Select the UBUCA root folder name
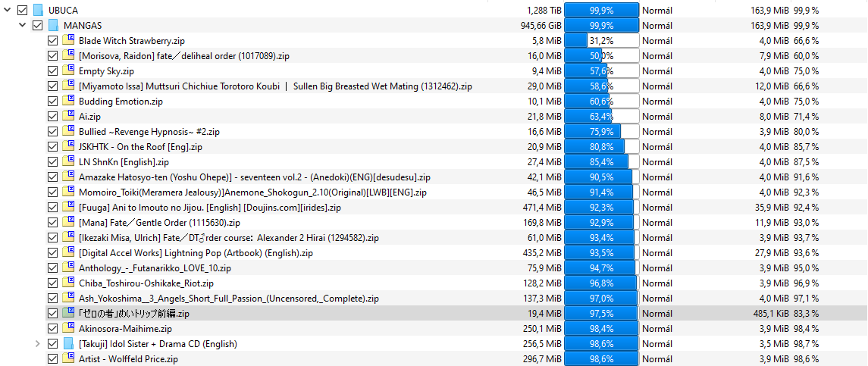 63,11
